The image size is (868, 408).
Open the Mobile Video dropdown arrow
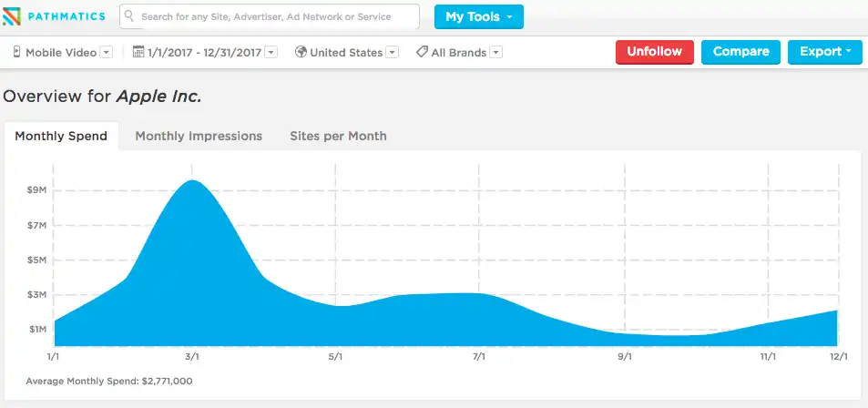[x=107, y=53]
